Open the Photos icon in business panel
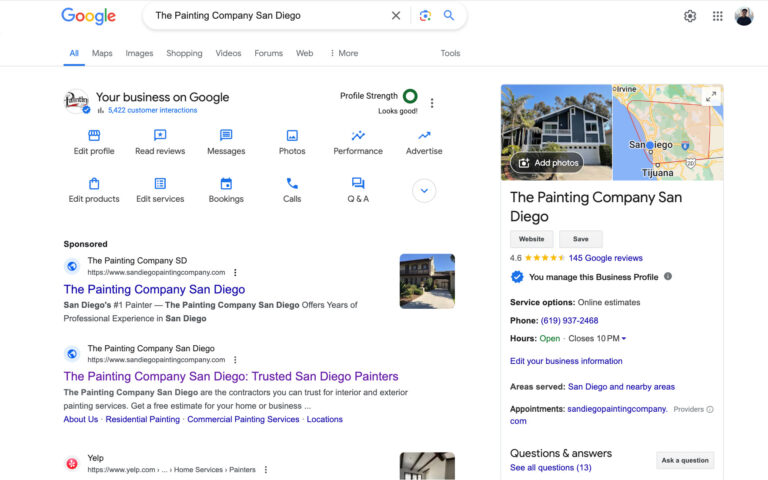 click(x=292, y=135)
